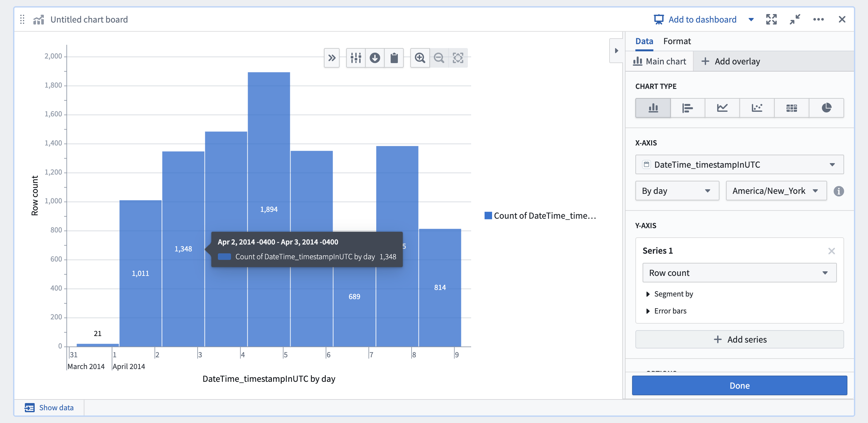This screenshot has width=868, height=423.
Task: Select the heat grid chart type
Action: coord(791,108)
